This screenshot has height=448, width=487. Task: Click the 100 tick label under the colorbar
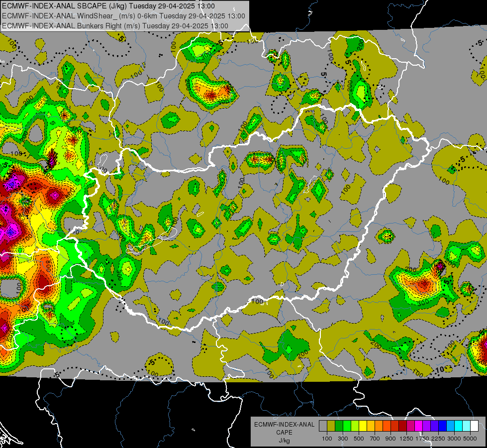[x=327, y=439]
